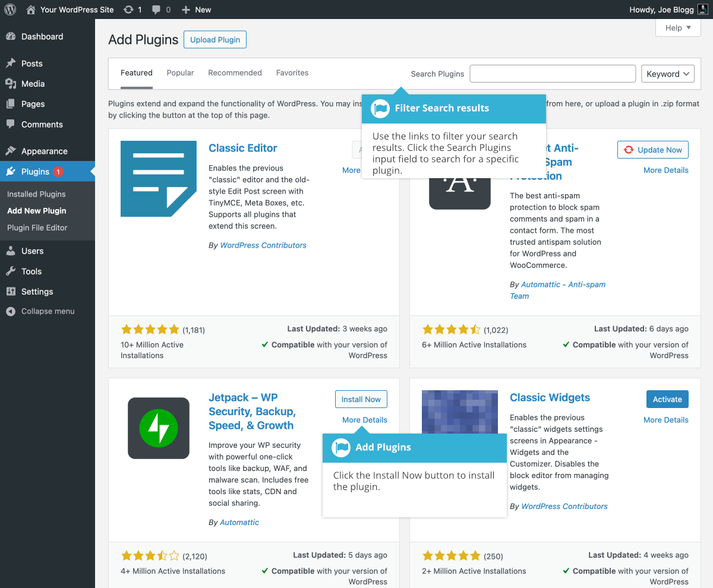Open Installed Plugins submenu item
Viewport: 713px width, 588px height.
click(x=36, y=194)
